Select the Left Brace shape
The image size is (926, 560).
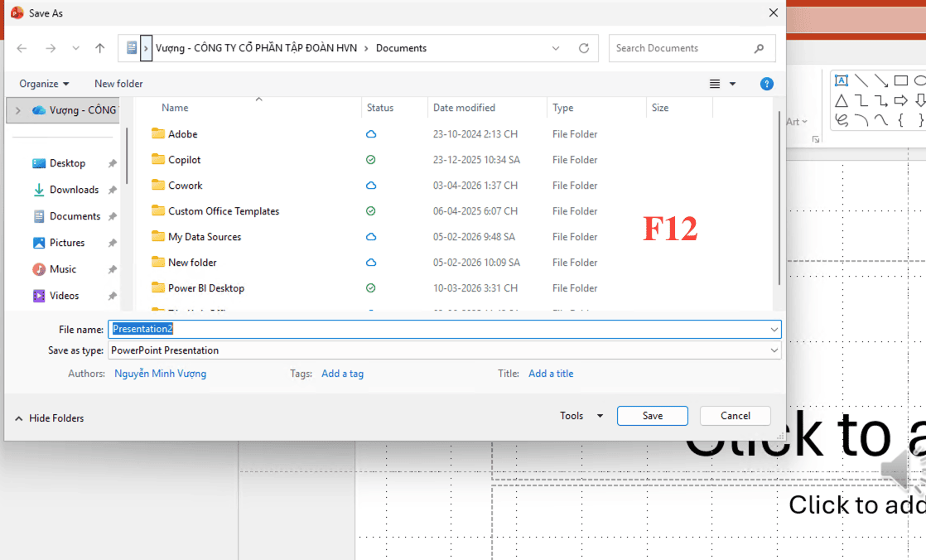click(x=900, y=120)
